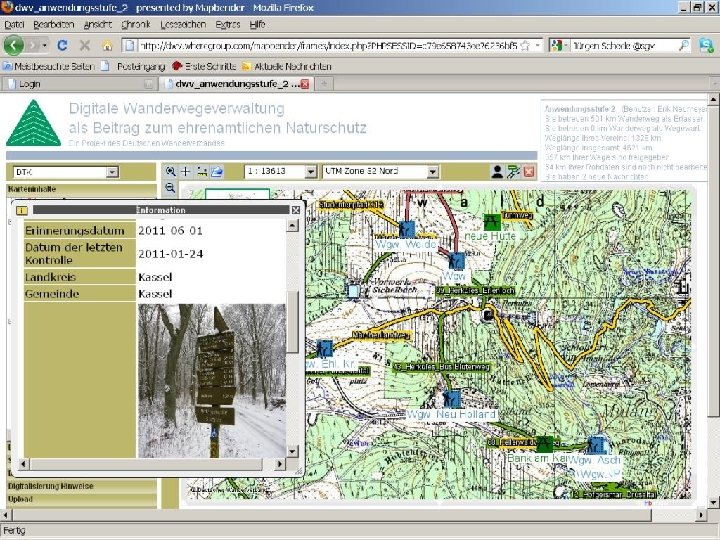Click the Bank am Kai shelter marker
The width and height of the screenshot is (720, 540).
544,444
